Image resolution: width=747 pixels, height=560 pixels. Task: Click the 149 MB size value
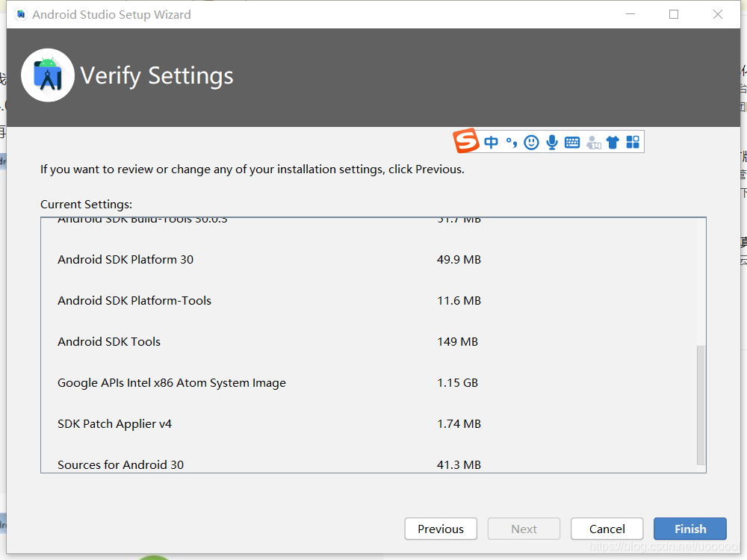tap(457, 341)
